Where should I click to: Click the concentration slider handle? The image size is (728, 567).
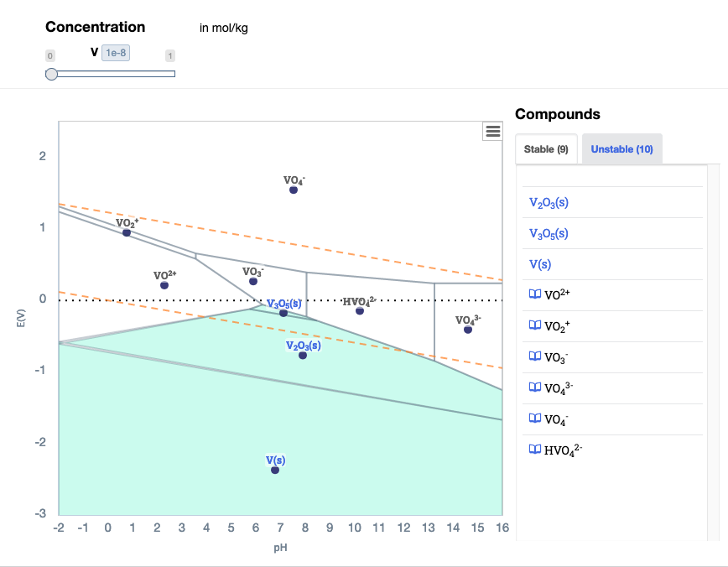coord(51,74)
